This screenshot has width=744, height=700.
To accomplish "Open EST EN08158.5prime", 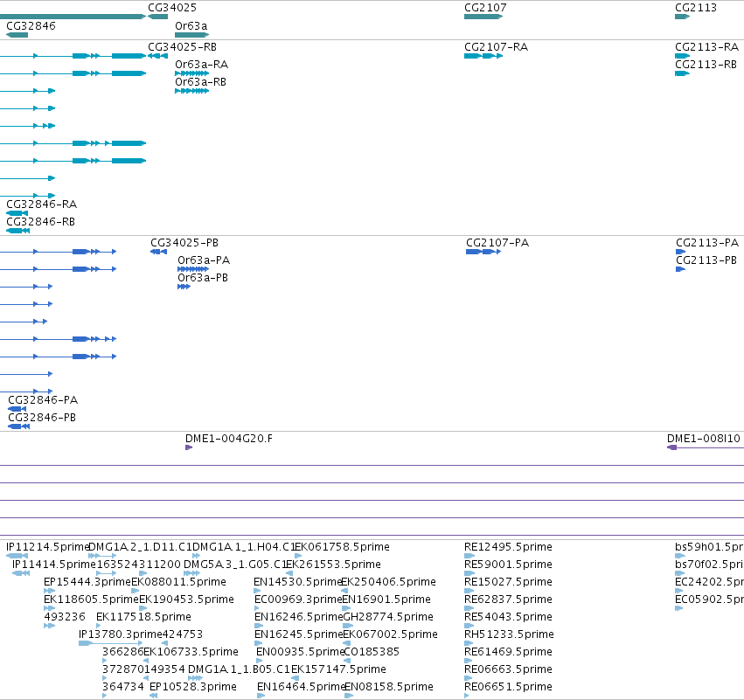I will click(388, 687).
